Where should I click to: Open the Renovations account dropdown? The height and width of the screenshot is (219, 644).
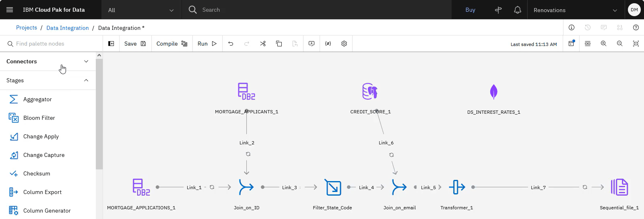tap(575, 10)
